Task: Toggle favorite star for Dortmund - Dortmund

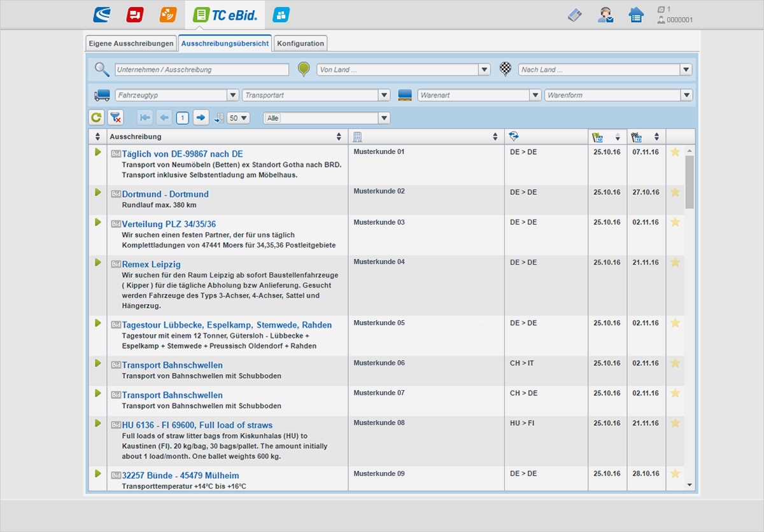Action: 676,192
